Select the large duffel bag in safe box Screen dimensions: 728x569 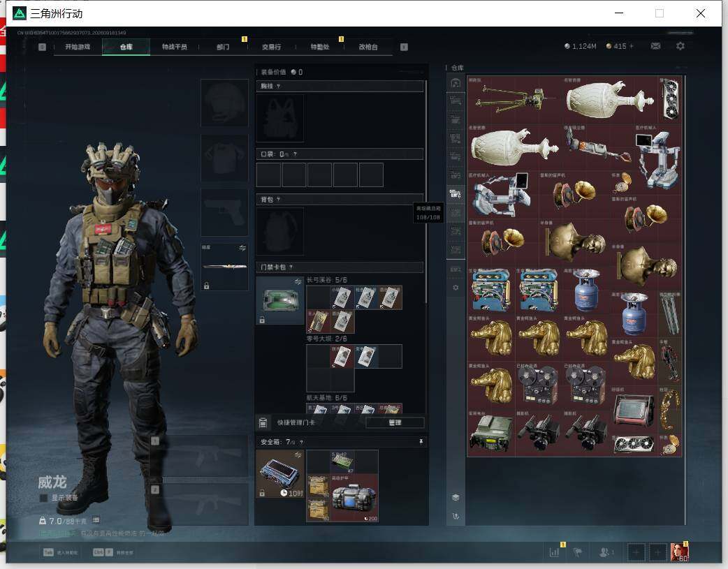coord(355,498)
